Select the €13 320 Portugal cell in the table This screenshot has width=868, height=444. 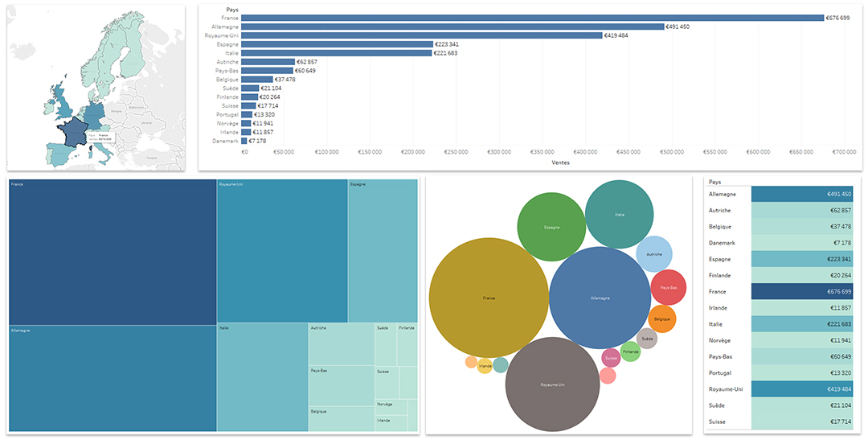point(802,373)
